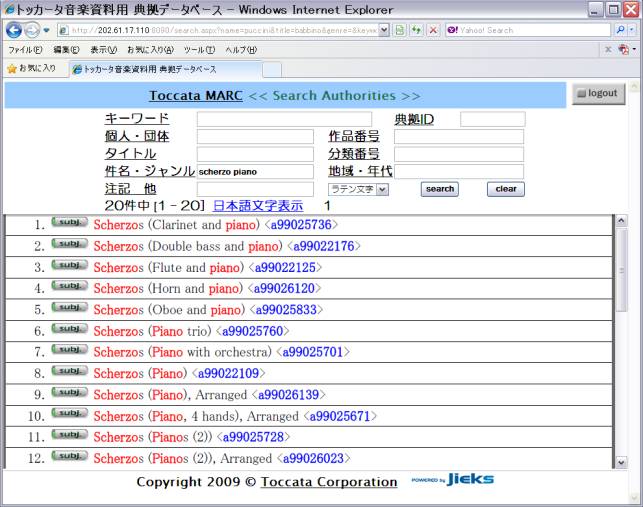The height and width of the screenshot is (507, 643).
Task: Click the タイトル input field
Action: (255, 154)
